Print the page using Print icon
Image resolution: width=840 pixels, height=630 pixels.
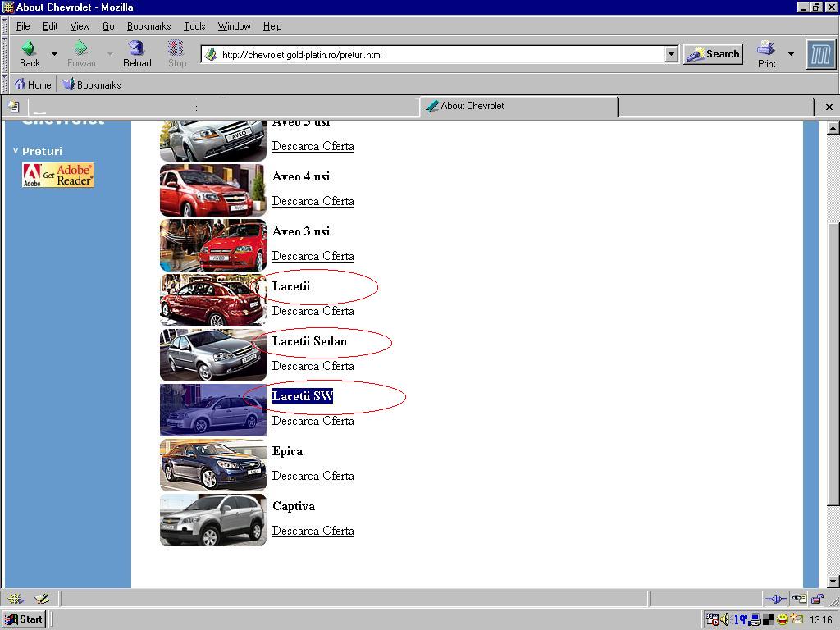coord(767,53)
